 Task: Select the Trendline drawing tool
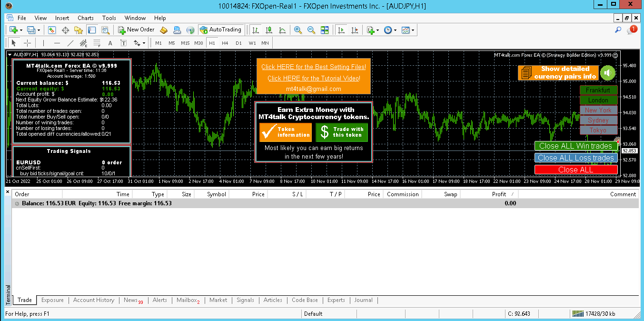[70, 43]
